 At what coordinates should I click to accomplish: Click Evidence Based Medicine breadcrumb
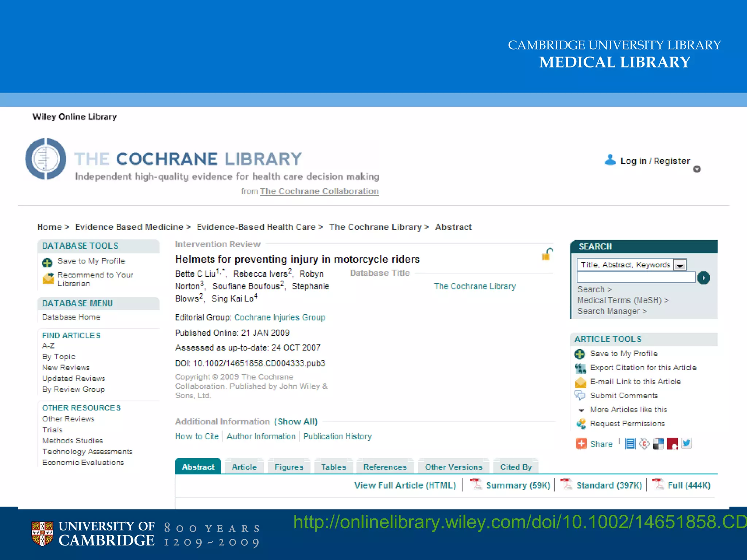pyautogui.click(x=129, y=227)
